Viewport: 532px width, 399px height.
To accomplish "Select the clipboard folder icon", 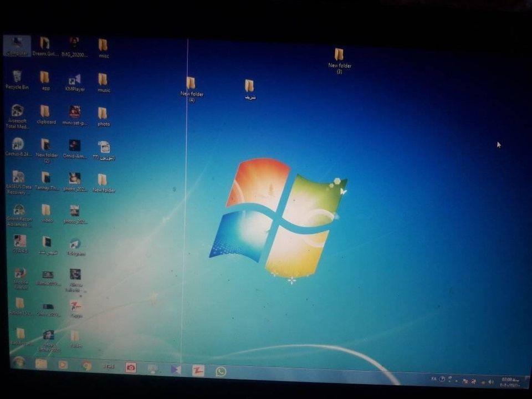I will click(46, 115).
